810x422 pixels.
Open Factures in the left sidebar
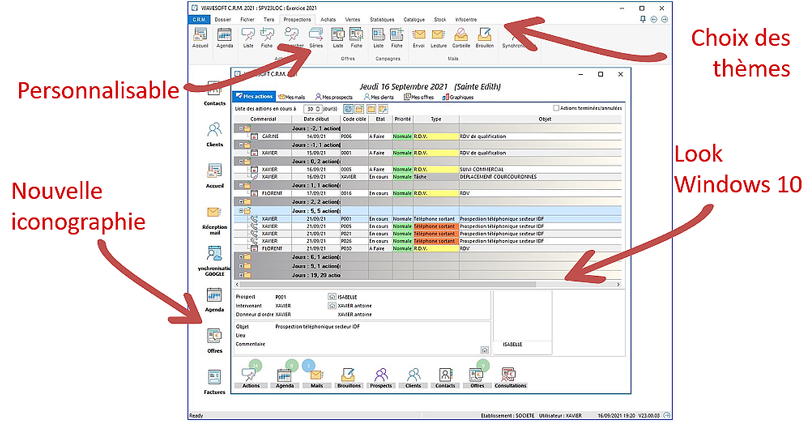214,380
